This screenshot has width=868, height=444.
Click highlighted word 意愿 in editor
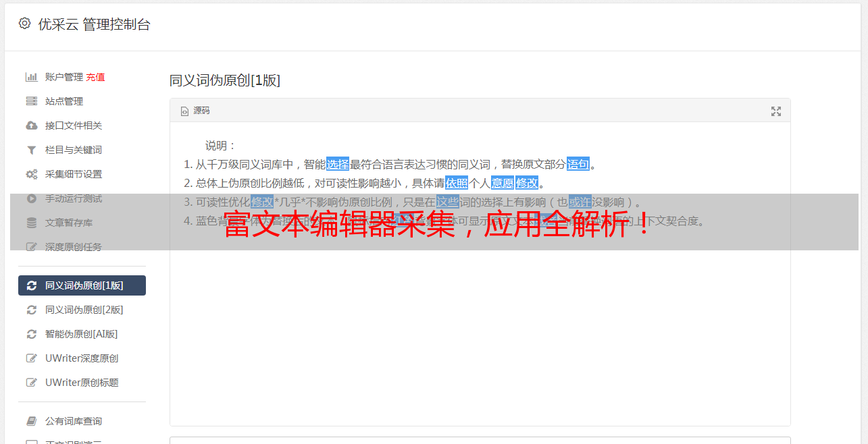pyautogui.click(x=503, y=183)
